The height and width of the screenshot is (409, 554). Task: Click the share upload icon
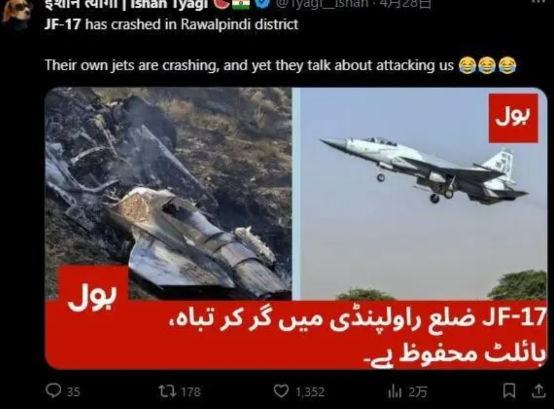[538, 391]
